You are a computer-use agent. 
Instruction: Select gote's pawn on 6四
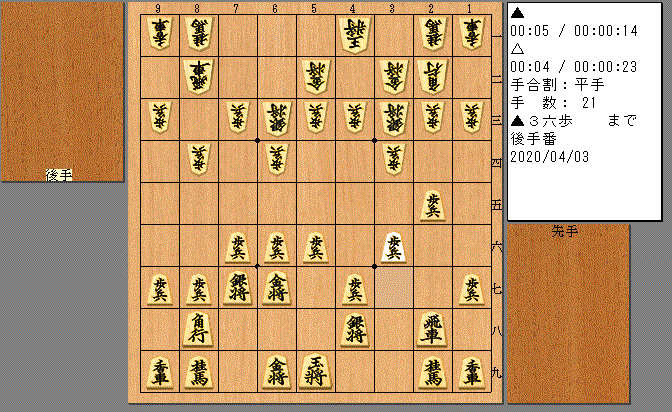click(x=277, y=160)
